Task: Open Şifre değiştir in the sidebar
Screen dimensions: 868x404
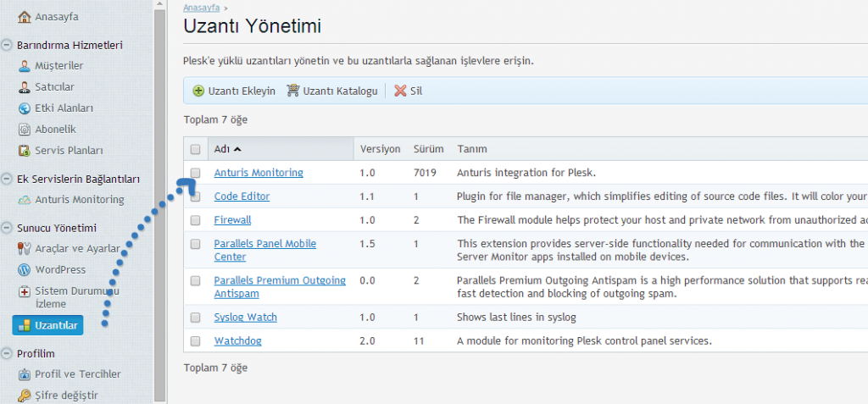Action: (66, 396)
